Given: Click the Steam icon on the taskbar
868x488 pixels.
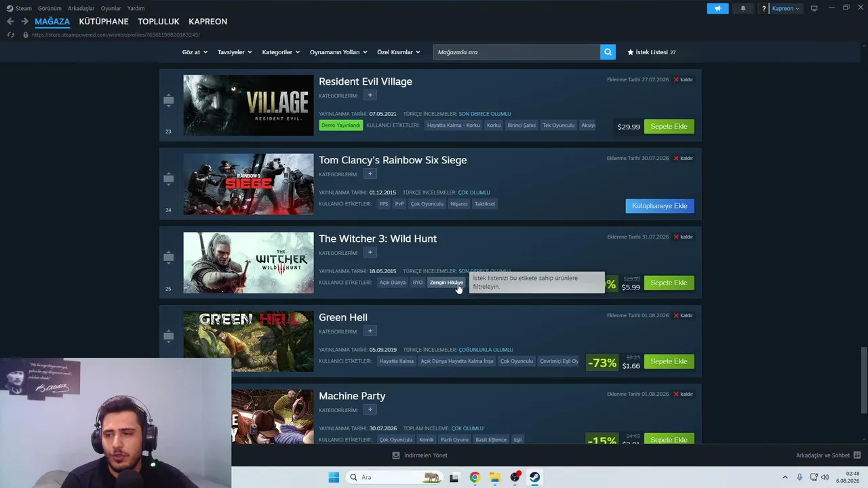Looking at the screenshot, I should [535, 477].
